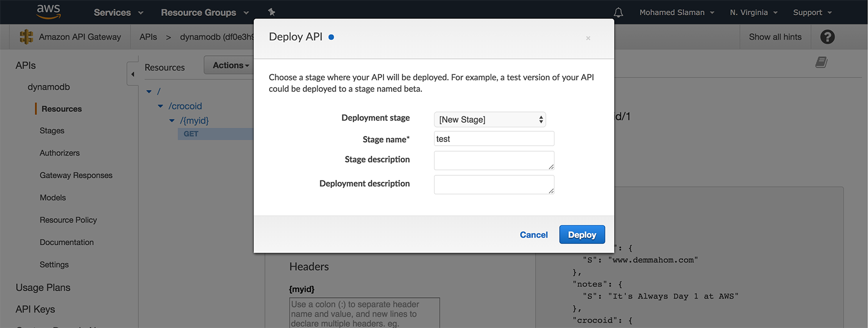Screen dimensions: 868x328
Task: Open the Deployment stage dropdown
Action: 490,120
